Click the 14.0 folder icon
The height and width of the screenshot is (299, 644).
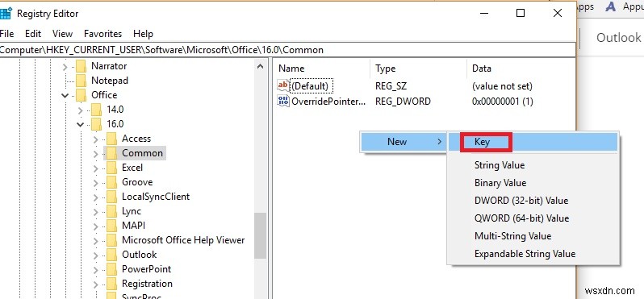point(96,110)
